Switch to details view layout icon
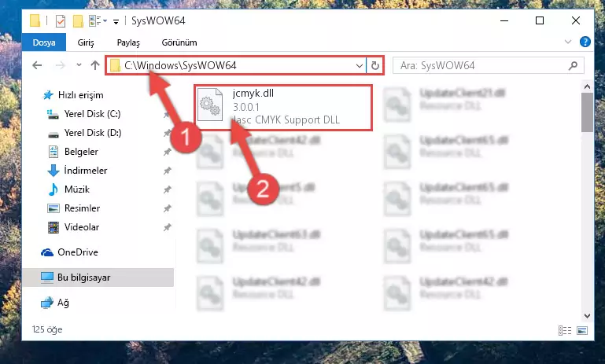The width and height of the screenshot is (605, 364). (565, 330)
